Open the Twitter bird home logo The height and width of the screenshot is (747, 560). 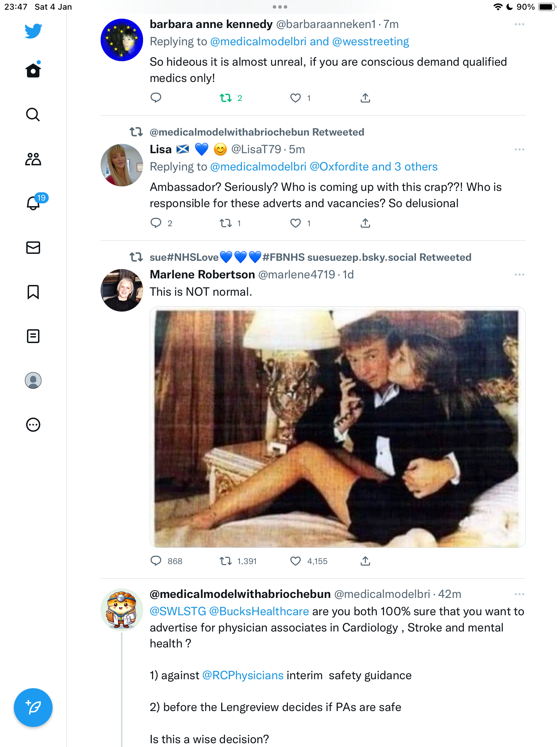coord(33,31)
